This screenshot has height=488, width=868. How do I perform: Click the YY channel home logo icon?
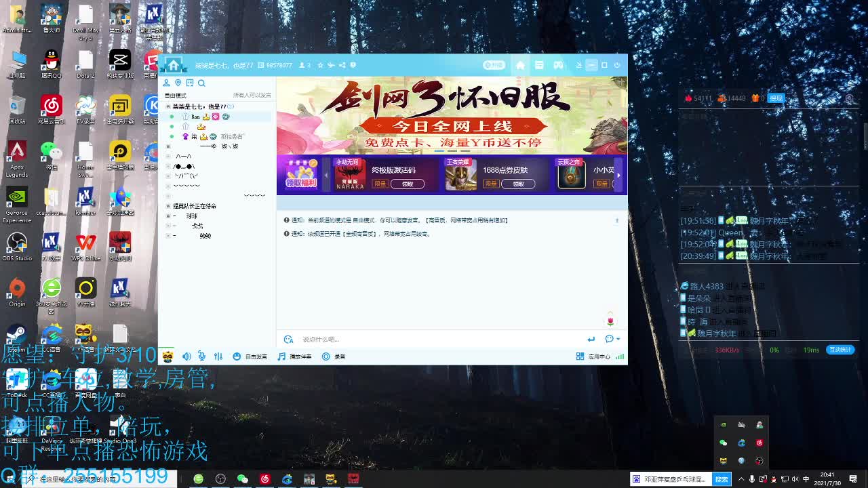pyautogui.click(x=173, y=65)
